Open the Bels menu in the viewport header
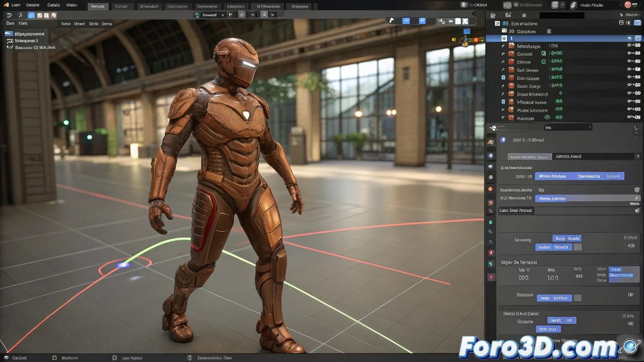The width and height of the screenshot is (644, 362). (x=10, y=24)
